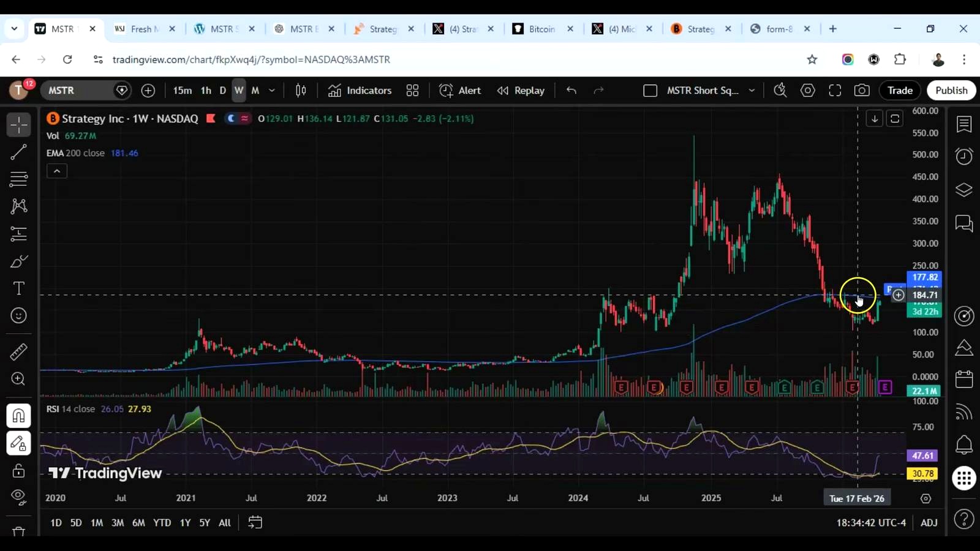Viewport: 980px width, 551px height.
Task: Expand the timeframe interval dropdown arrow
Action: [x=272, y=91]
